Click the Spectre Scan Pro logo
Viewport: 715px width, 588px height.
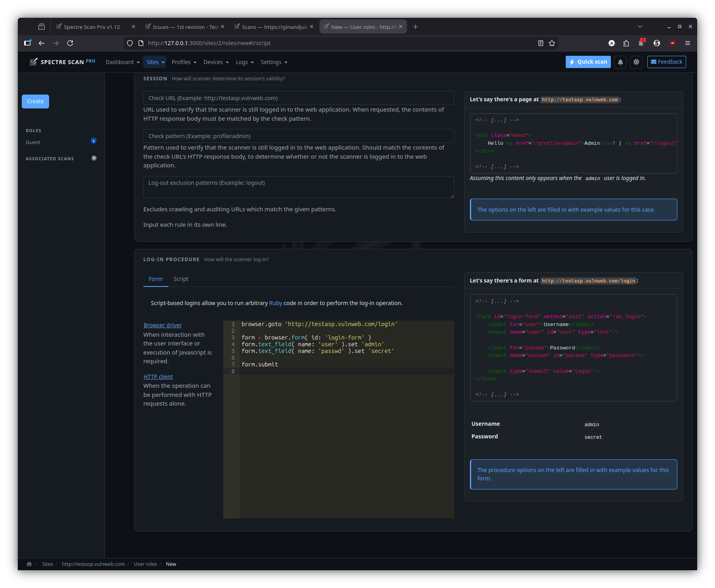[x=63, y=62]
